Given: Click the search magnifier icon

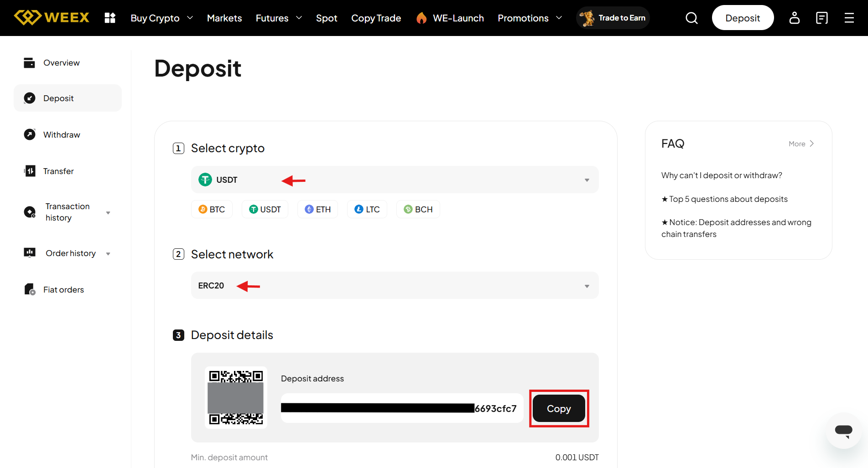Looking at the screenshot, I should (691, 18).
